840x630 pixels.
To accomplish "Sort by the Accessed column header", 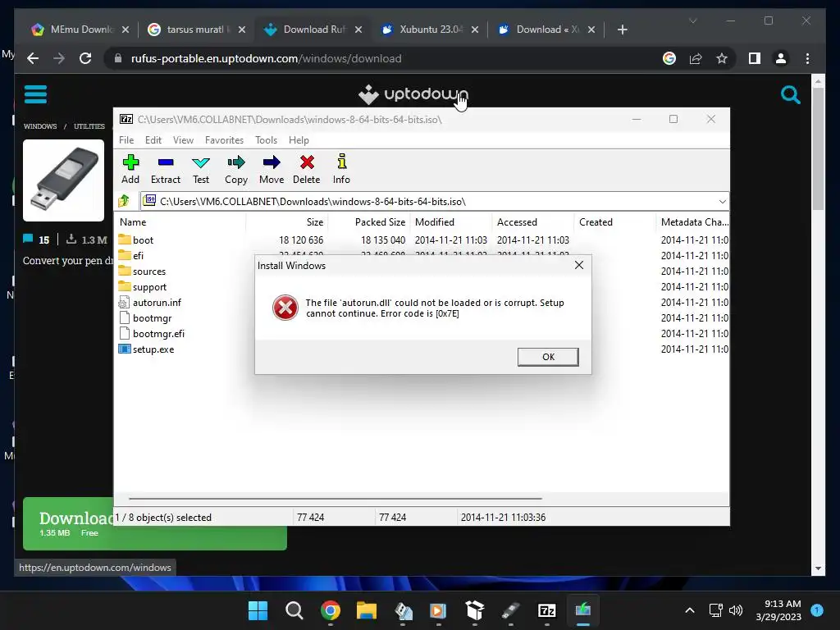I will click(533, 221).
